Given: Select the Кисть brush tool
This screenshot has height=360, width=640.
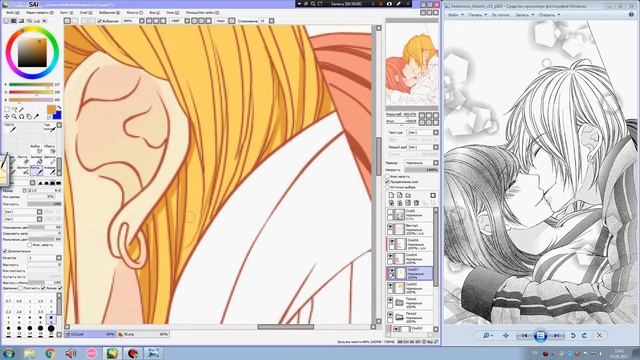Looking at the screenshot, I should 36,170.
